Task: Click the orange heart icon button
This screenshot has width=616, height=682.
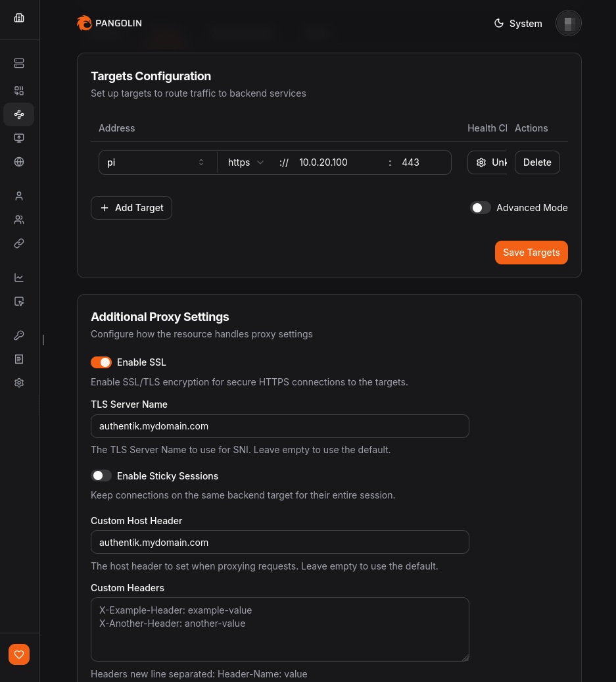Action: (19, 654)
